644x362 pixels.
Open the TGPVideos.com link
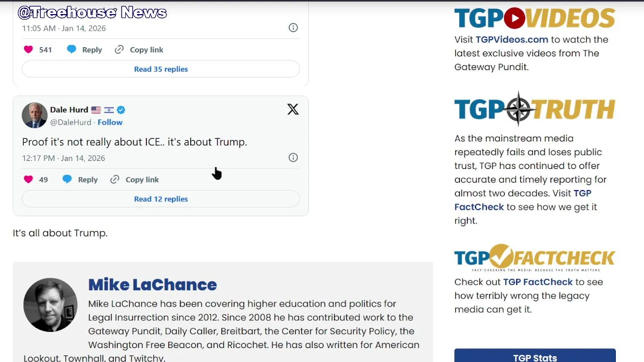[512, 40]
